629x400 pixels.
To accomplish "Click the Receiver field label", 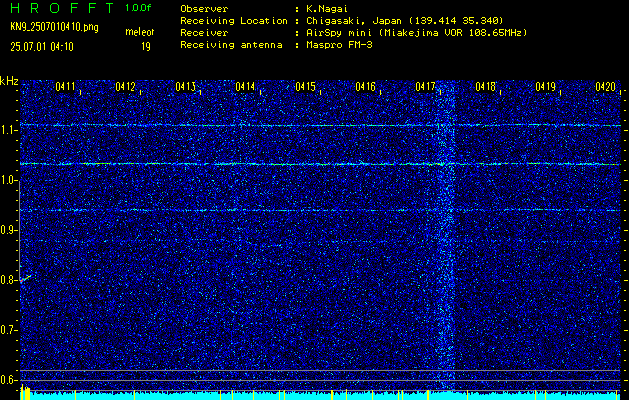I will coord(204,32).
